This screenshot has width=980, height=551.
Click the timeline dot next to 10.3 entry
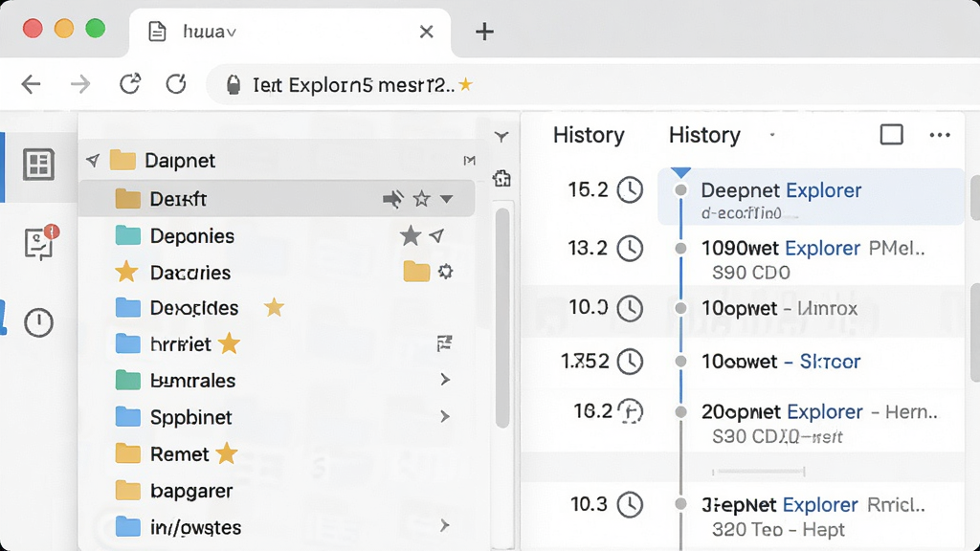(x=680, y=503)
